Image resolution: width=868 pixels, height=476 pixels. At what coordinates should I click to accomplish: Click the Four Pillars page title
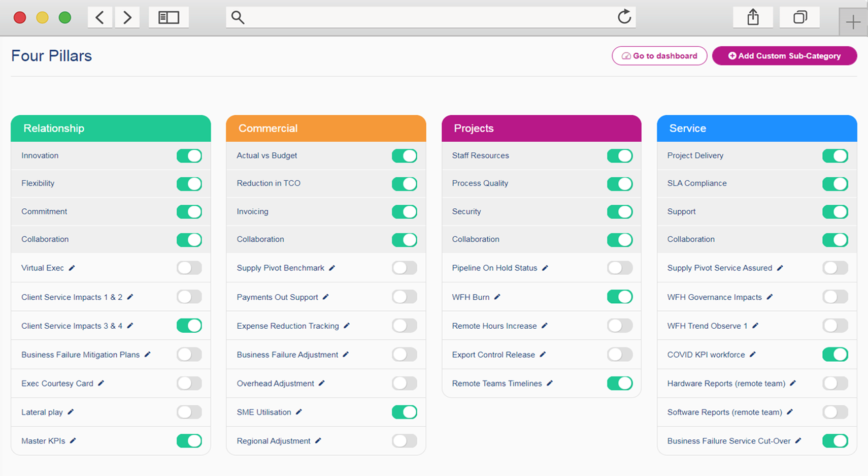(x=52, y=56)
